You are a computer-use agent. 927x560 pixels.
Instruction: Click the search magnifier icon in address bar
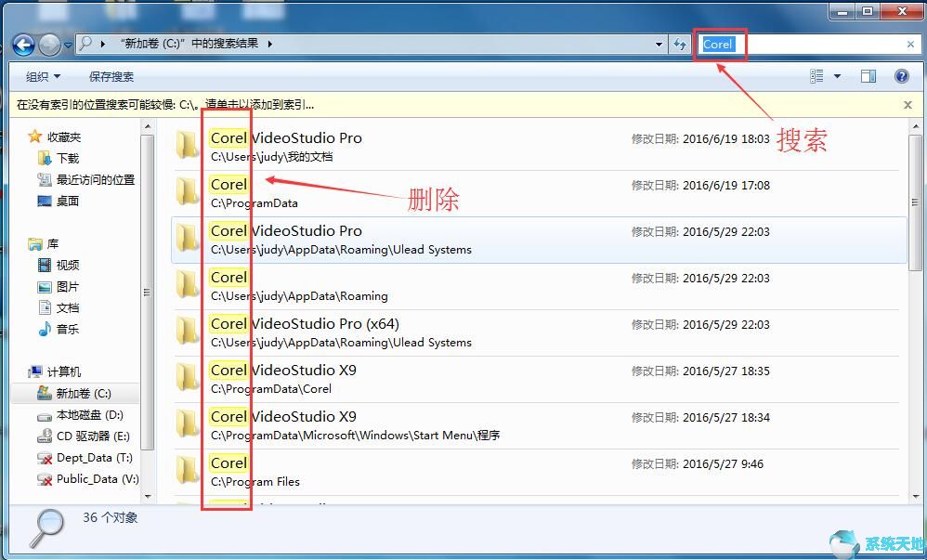(x=85, y=43)
